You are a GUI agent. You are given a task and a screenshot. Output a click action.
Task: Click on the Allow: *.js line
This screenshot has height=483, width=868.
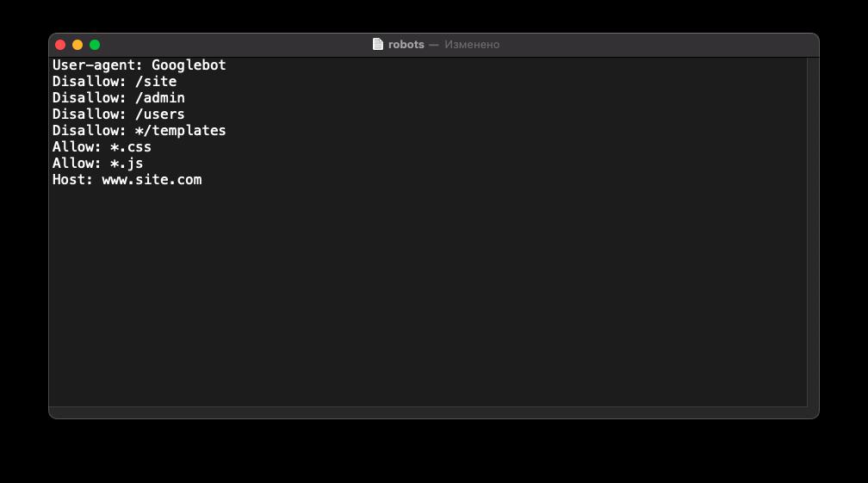(98, 164)
